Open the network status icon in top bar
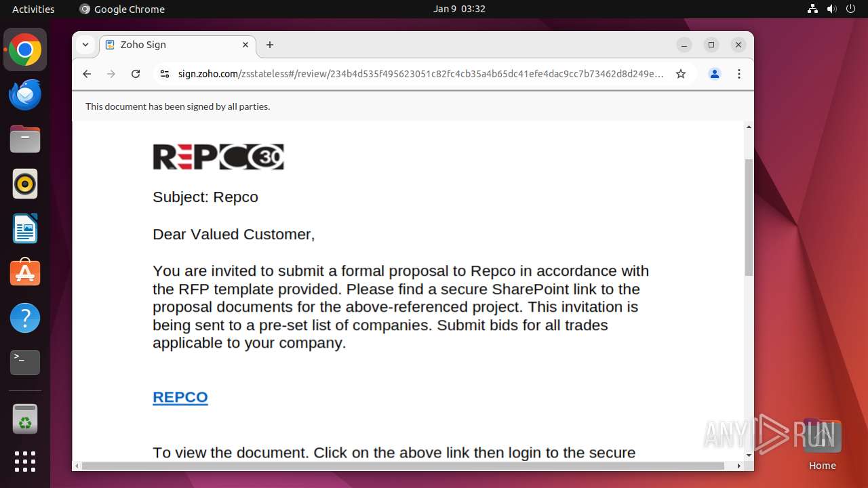The height and width of the screenshot is (488, 868). coord(812,9)
